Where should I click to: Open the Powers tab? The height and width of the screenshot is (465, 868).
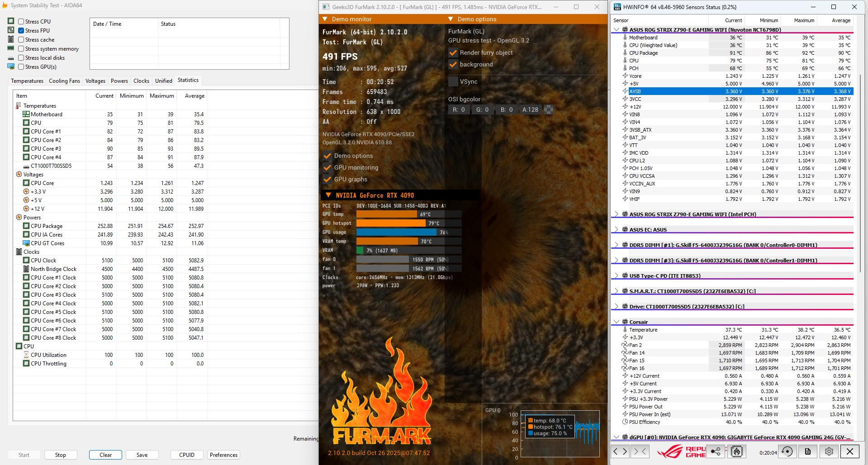pyautogui.click(x=119, y=81)
